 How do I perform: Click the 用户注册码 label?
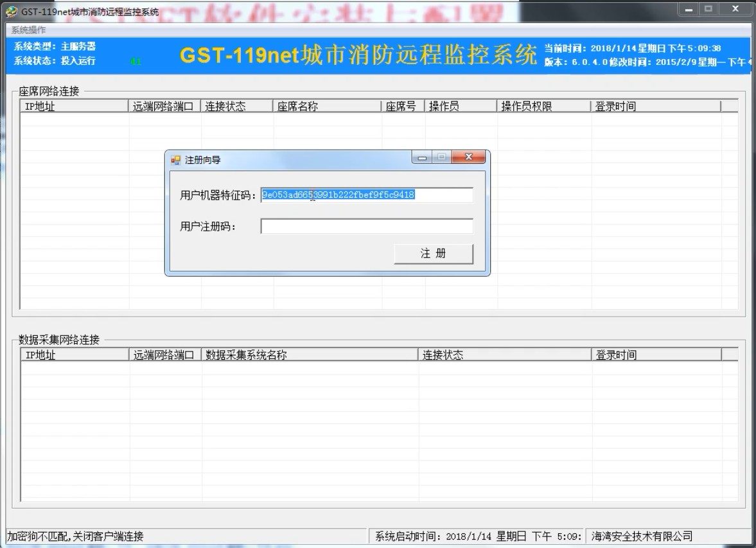(x=208, y=227)
